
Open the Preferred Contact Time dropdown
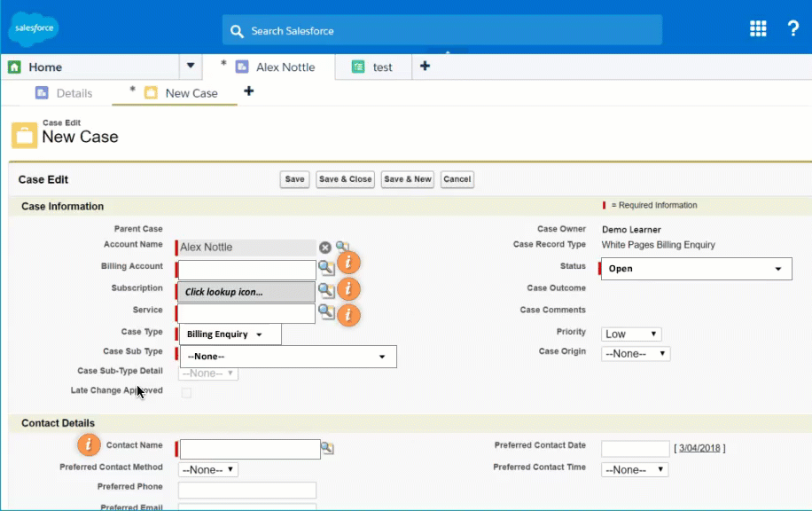635,470
